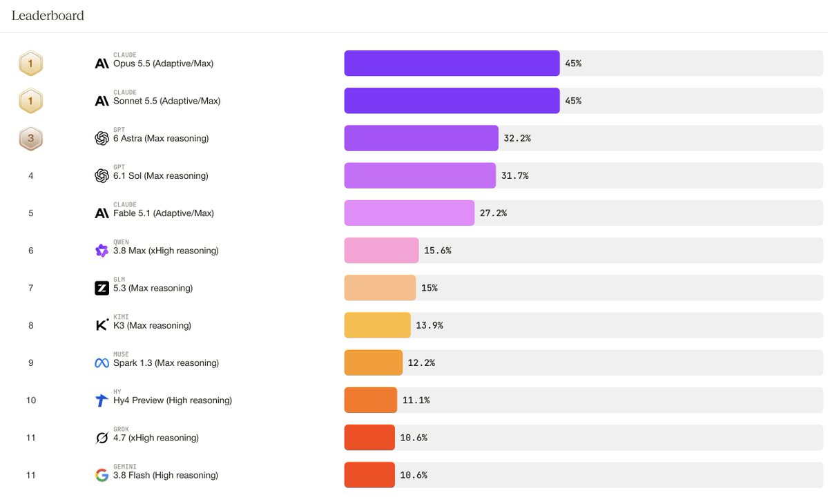Click the gold rank 1 badge for Sonnet 5.5
Image resolution: width=828 pixels, height=504 pixels.
point(30,101)
